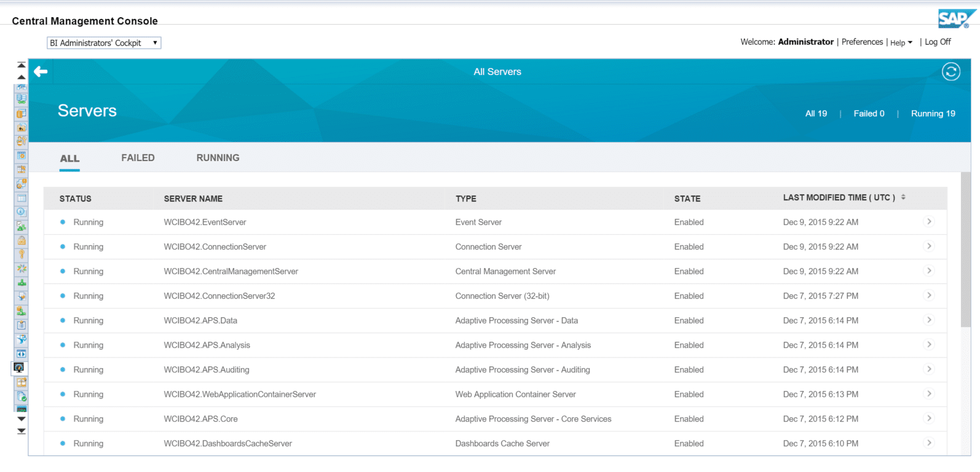980x472 pixels.
Task: Click the Running 19 summary link
Action: [933, 114]
